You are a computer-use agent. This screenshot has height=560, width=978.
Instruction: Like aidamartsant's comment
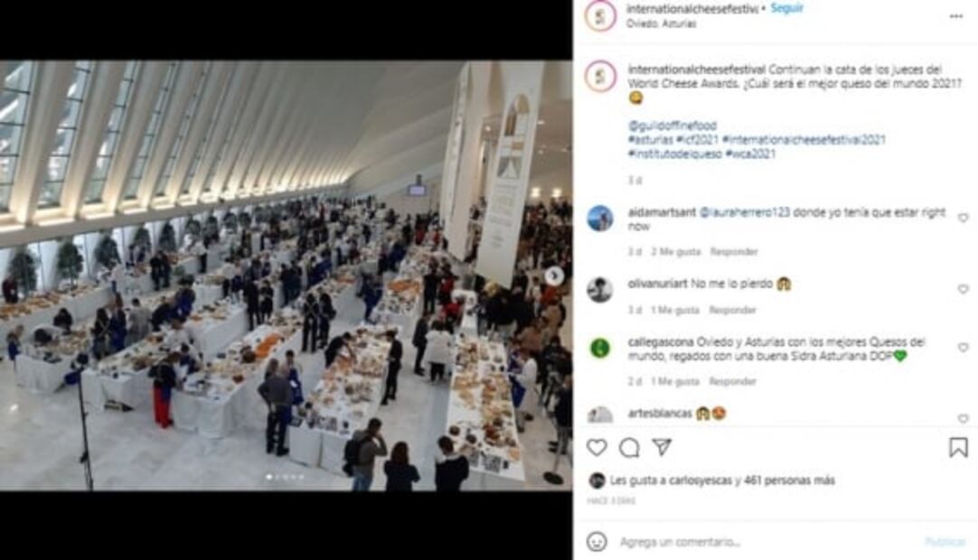[x=963, y=219]
